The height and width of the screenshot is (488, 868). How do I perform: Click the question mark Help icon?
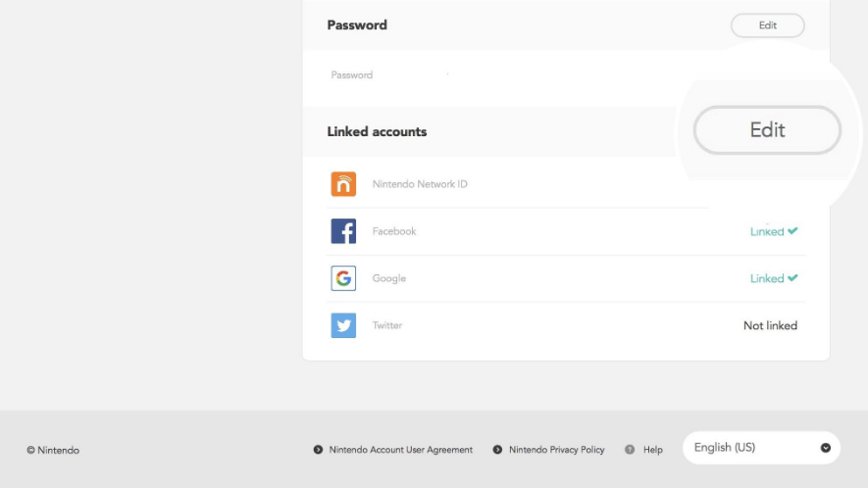click(x=630, y=450)
